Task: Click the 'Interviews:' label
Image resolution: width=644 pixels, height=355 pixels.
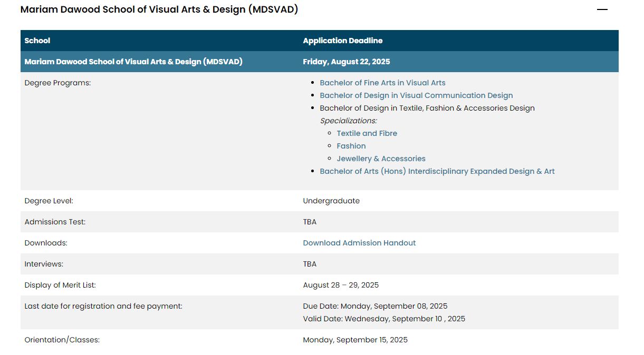Action: [x=44, y=264]
